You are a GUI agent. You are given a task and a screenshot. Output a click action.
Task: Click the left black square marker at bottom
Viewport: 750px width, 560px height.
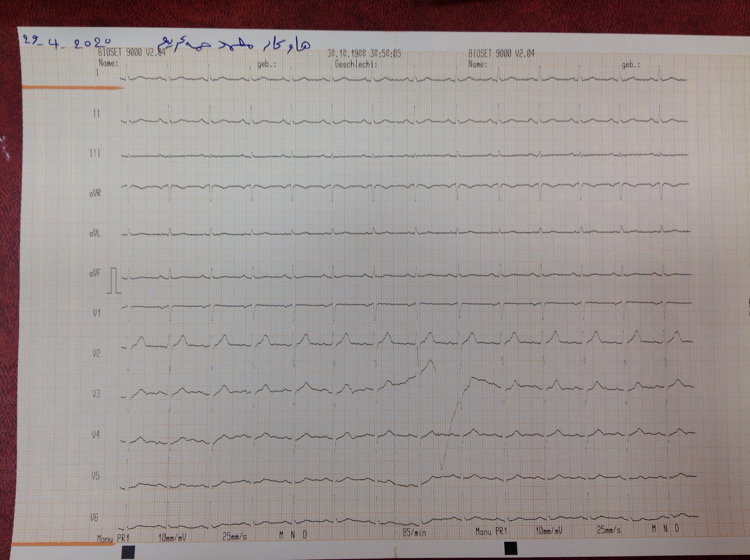pos(128,552)
